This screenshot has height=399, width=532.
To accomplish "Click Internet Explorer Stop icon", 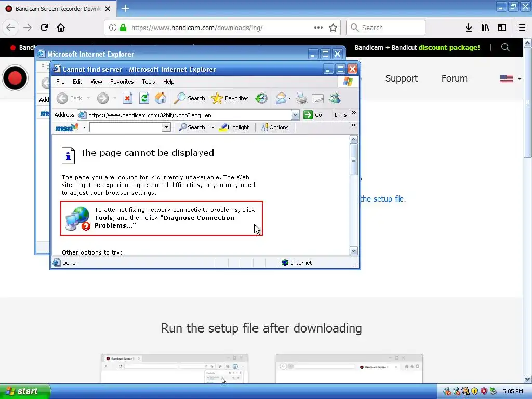I will pyautogui.click(x=127, y=98).
